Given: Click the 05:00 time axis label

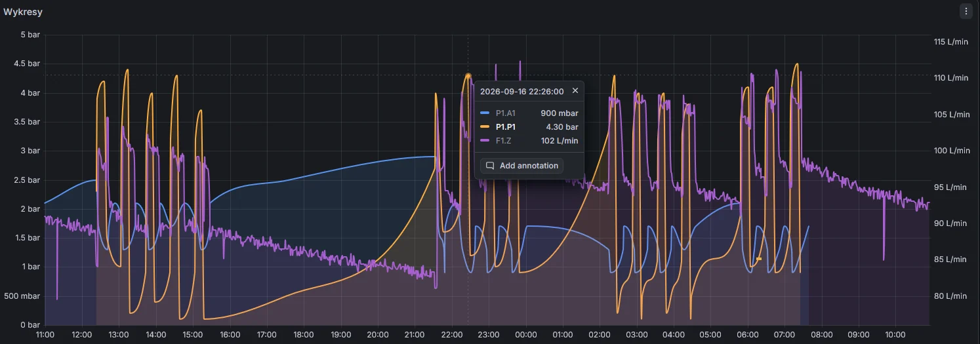Looking at the screenshot, I should (x=711, y=334).
